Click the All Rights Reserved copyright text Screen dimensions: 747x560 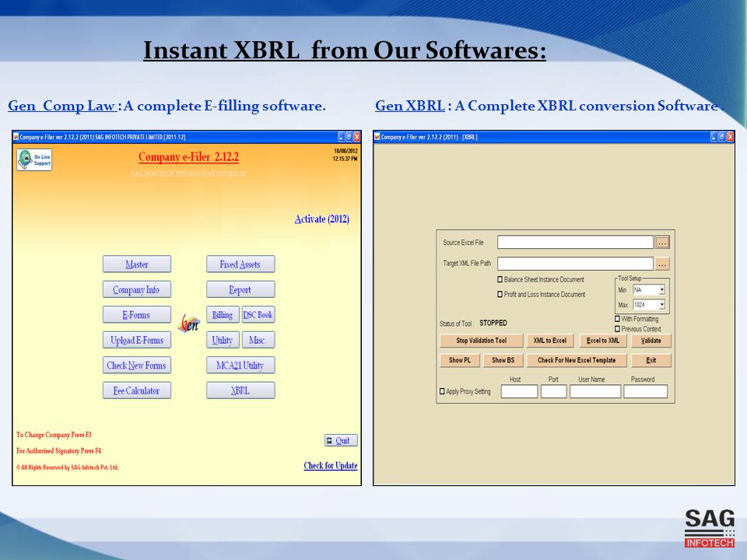[67, 467]
